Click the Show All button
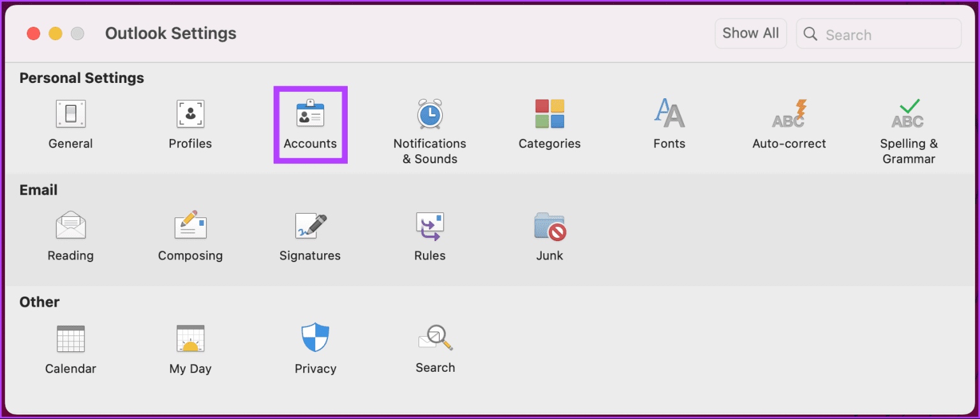This screenshot has height=419, width=980. coord(750,33)
